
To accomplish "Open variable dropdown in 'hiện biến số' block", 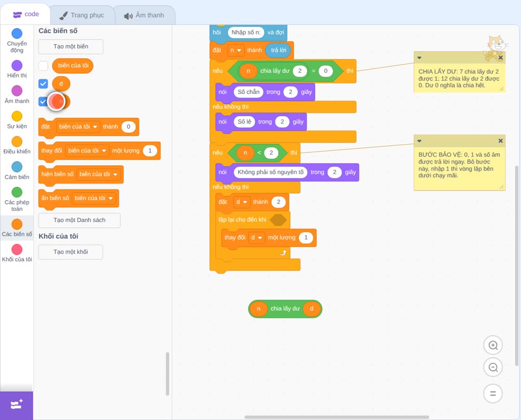I will (98, 174).
